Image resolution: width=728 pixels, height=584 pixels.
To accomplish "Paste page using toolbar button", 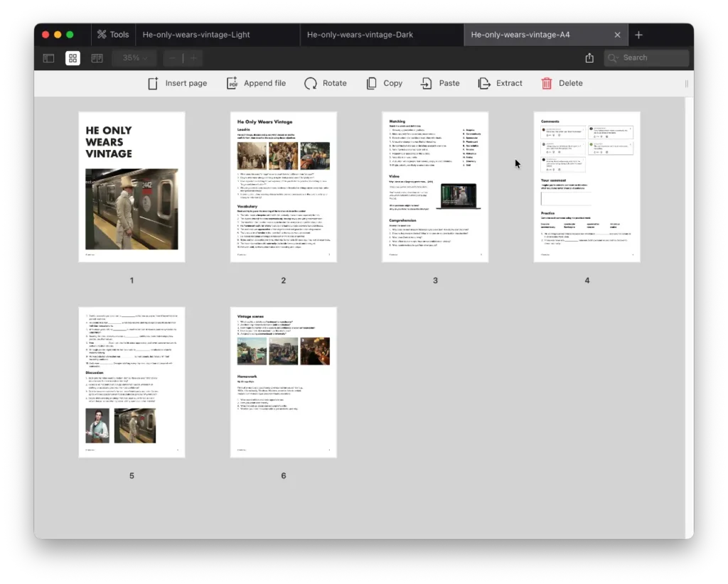I will coord(440,83).
